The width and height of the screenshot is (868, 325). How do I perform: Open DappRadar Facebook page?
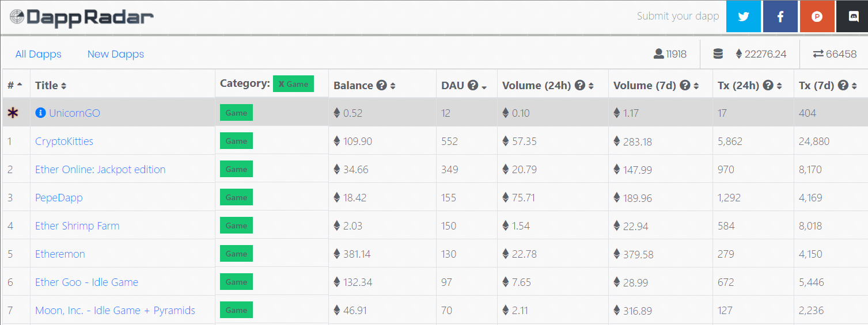click(x=780, y=16)
